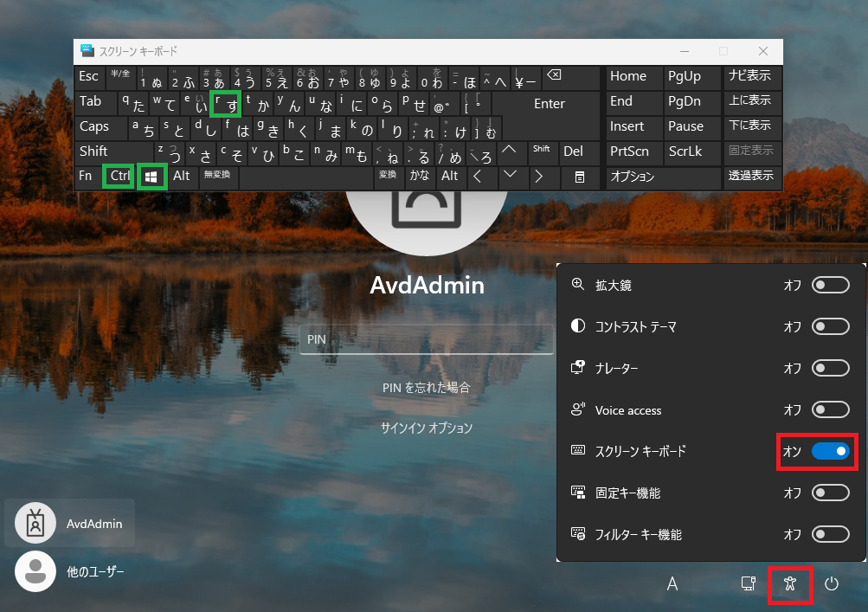Tap the 半/全 key
868x612 pixels.
coord(120,78)
